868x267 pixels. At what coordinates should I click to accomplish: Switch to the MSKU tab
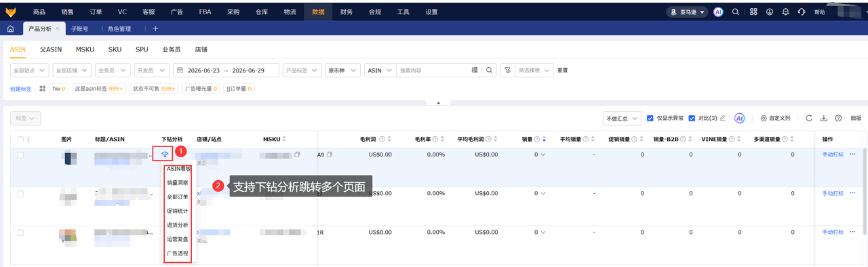[85, 49]
